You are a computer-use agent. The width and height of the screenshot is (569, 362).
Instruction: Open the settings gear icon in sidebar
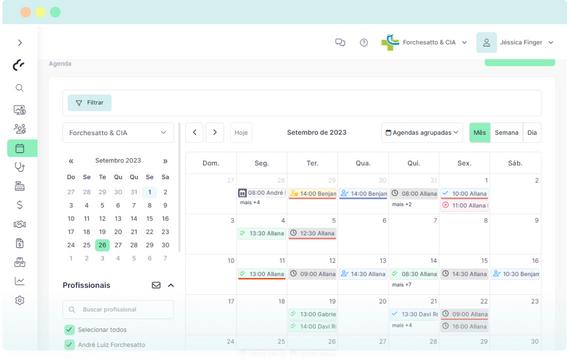(20, 300)
